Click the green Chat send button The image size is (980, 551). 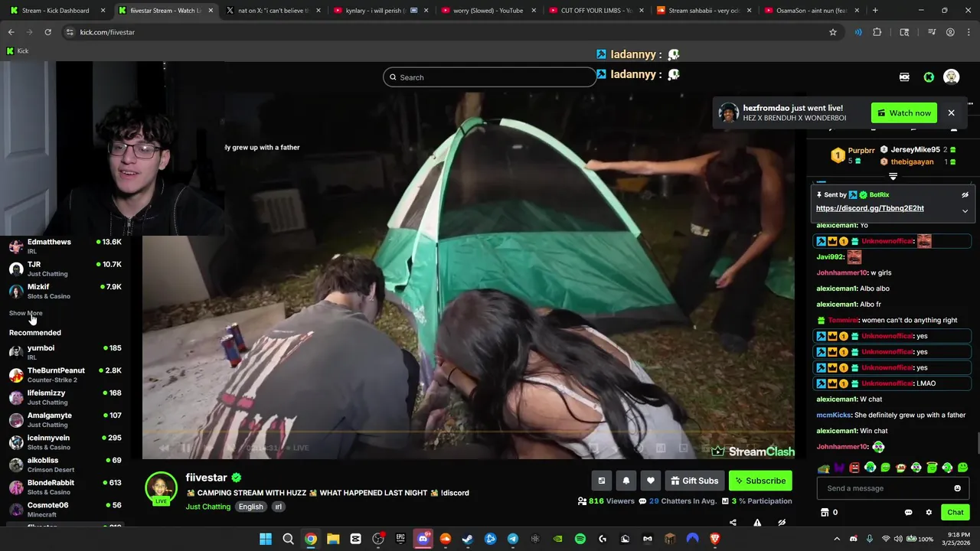[955, 512]
